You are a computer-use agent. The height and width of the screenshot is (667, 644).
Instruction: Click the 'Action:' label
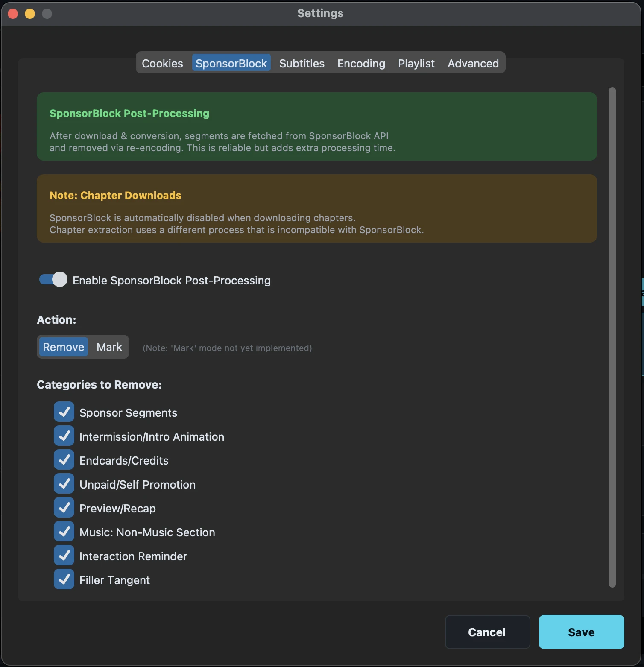(56, 320)
